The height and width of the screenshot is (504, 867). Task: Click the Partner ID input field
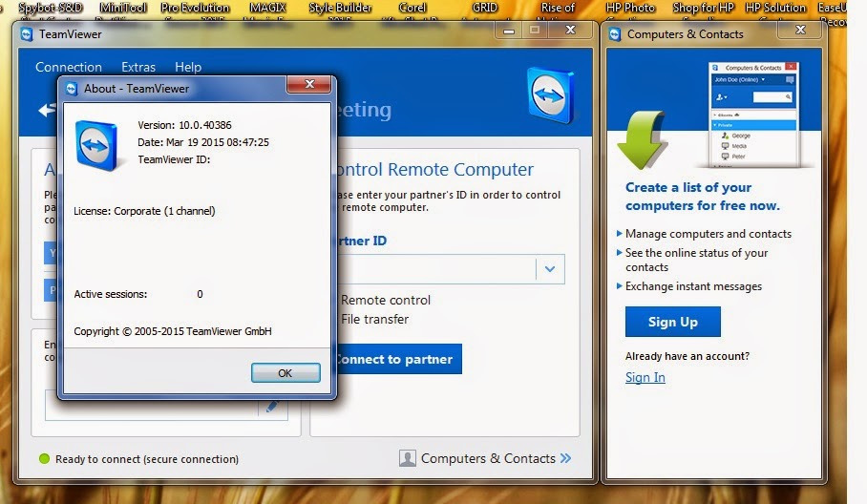tap(436, 269)
